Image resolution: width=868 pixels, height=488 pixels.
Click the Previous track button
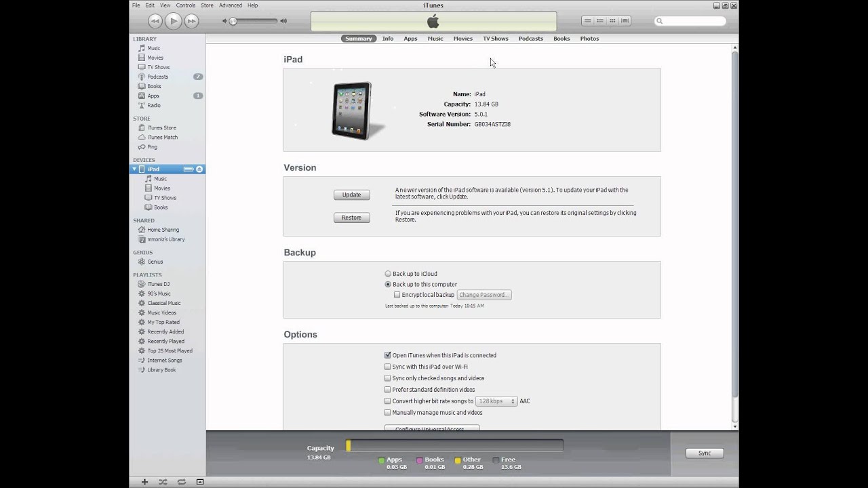(x=155, y=21)
